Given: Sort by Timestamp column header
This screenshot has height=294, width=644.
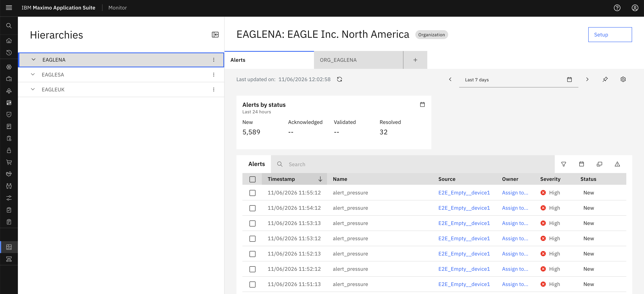Looking at the screenshot, I should click(x=294, y=179).
